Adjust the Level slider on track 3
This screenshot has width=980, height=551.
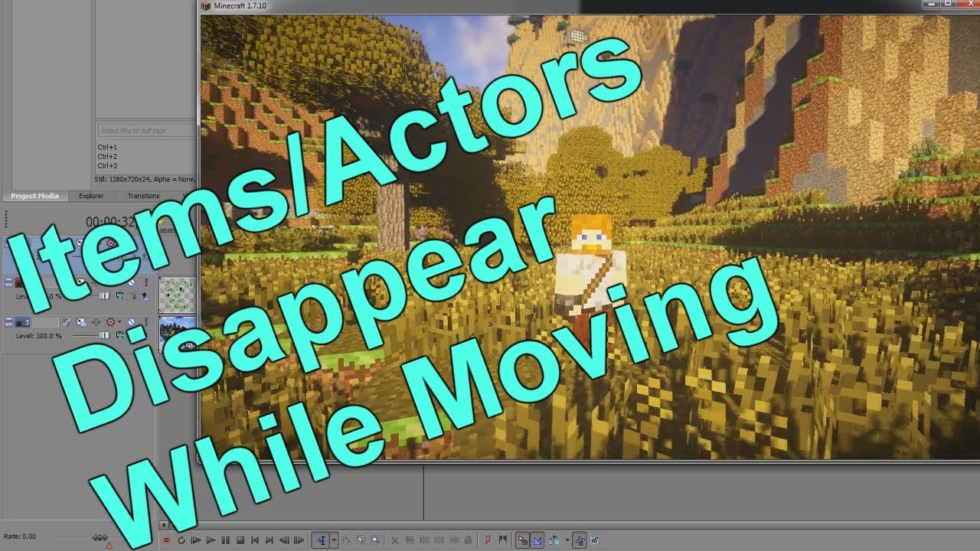pos(104,336)
